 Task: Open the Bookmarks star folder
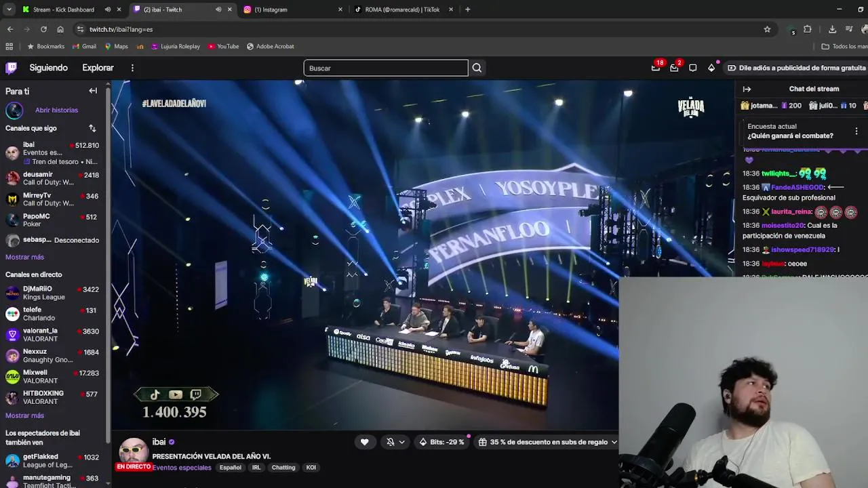(x=46, y=46)
